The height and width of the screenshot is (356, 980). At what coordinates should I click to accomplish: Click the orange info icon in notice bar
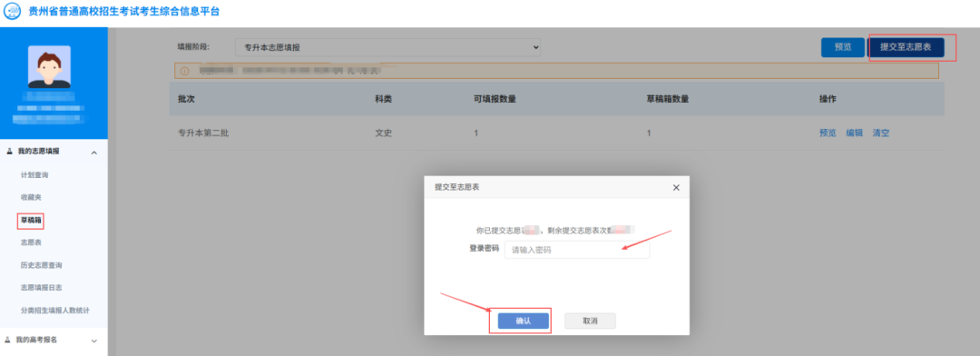tap(184, 71)
